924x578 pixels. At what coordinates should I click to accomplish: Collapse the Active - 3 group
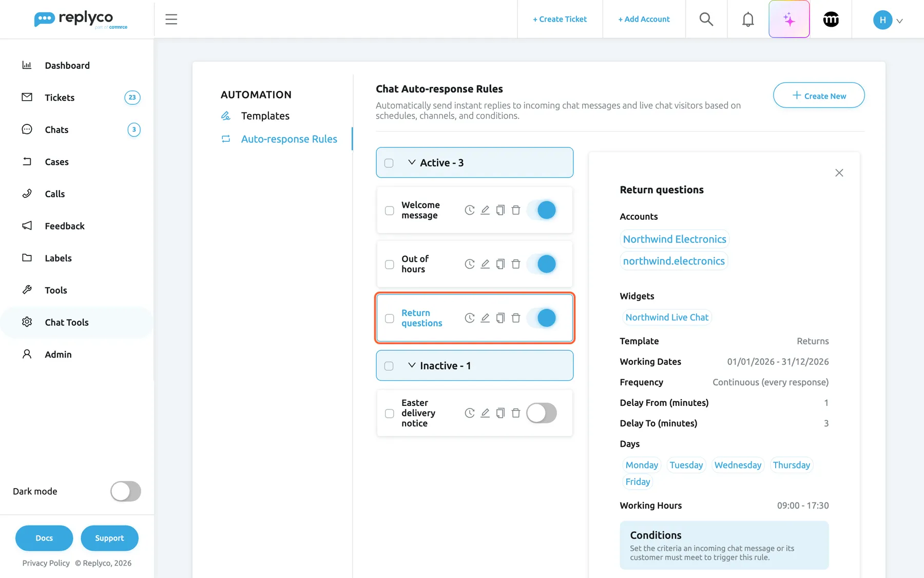tap(412, 162)
